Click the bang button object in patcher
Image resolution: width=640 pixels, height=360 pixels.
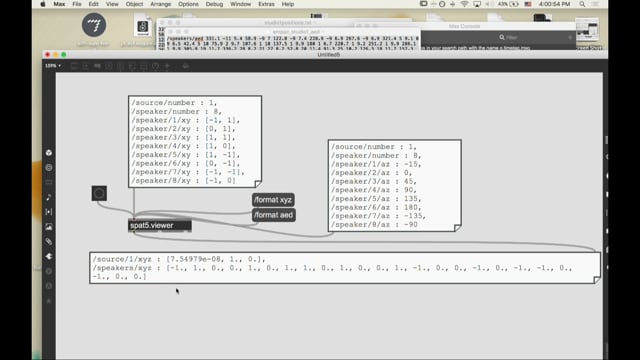(x=99, y=193)
